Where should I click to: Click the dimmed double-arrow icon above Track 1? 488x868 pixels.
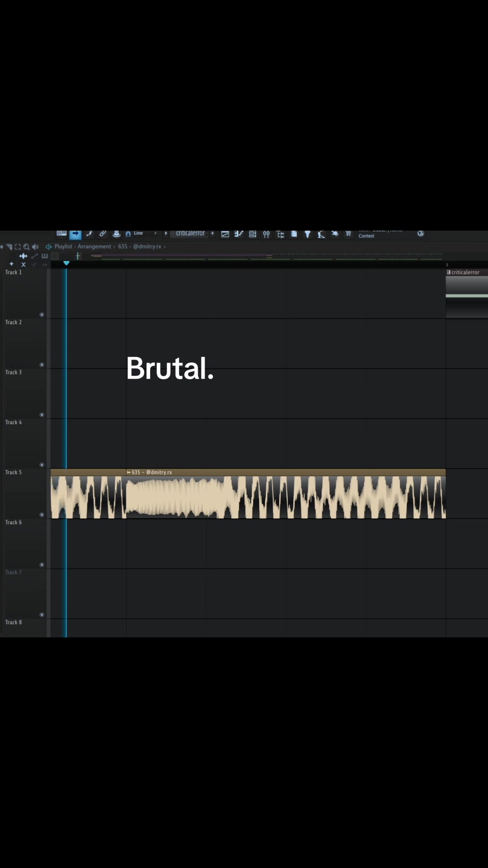[x=45, y=264]
